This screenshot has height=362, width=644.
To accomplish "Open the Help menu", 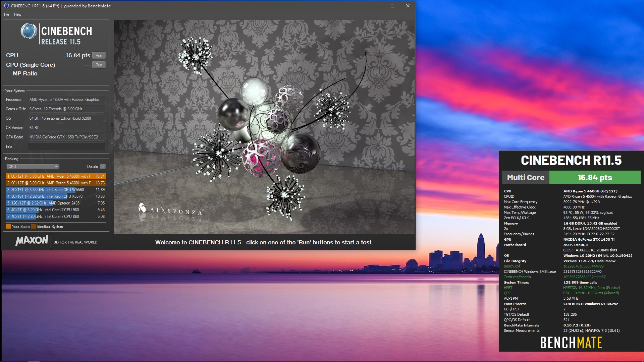I will 17,14.
